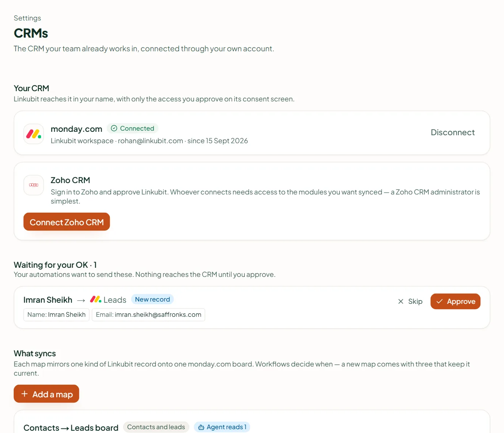Click the Contacts → Leads board title
Screen dimensions: 504x433
click(x=71, y=428)
